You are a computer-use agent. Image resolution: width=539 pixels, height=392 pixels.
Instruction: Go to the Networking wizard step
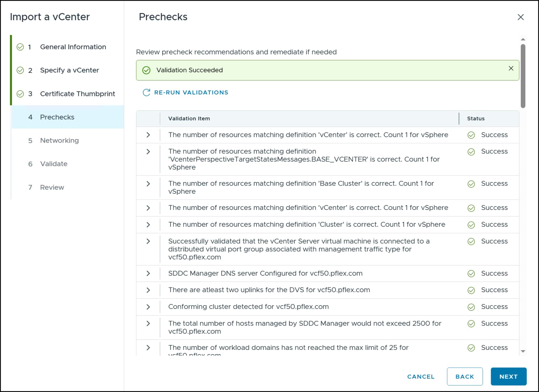tap(68, 141)
